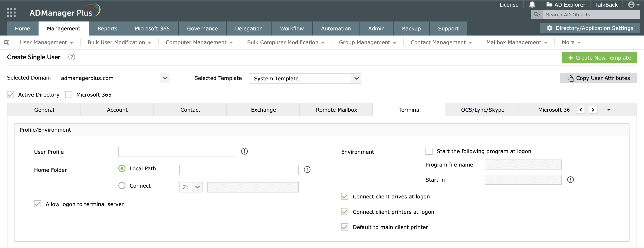Open the Z: drive letter dropdown
This screenshot has width=644, height=248.
(197, 187)
